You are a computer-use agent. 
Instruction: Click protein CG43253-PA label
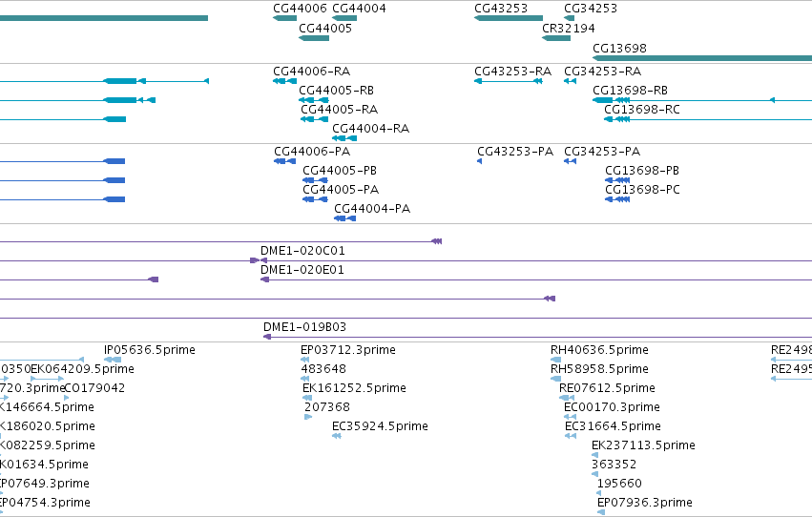[x=515, y=152]
